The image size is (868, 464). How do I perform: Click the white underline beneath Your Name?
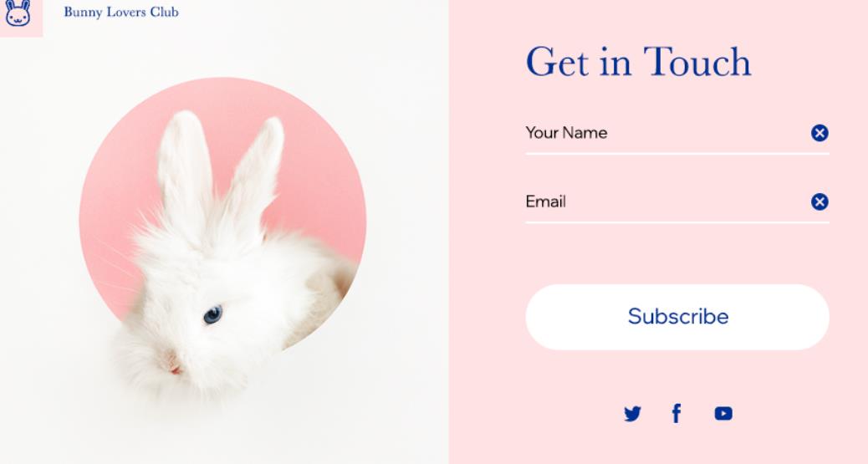[677, 154]
